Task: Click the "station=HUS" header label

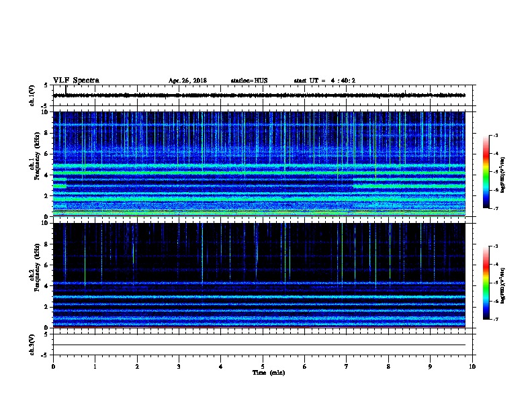Action: pyautogui.click(x=249, y=81)
